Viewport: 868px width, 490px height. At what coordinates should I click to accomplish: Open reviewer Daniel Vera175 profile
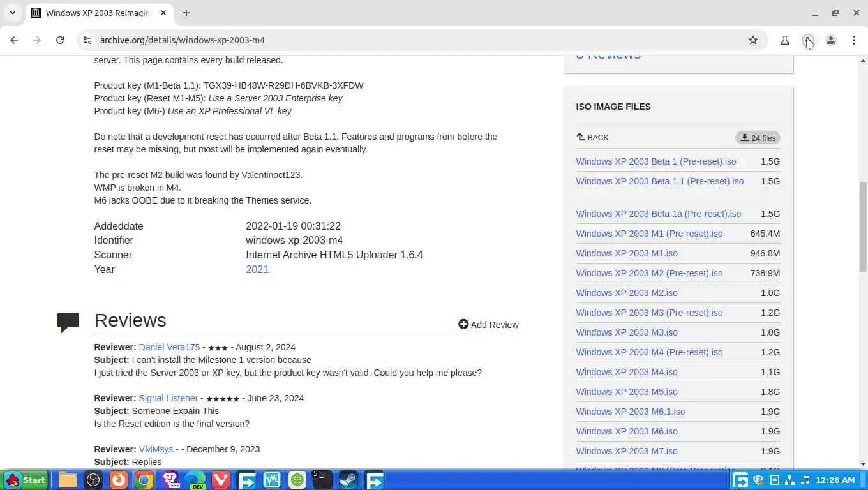[169, 347]
